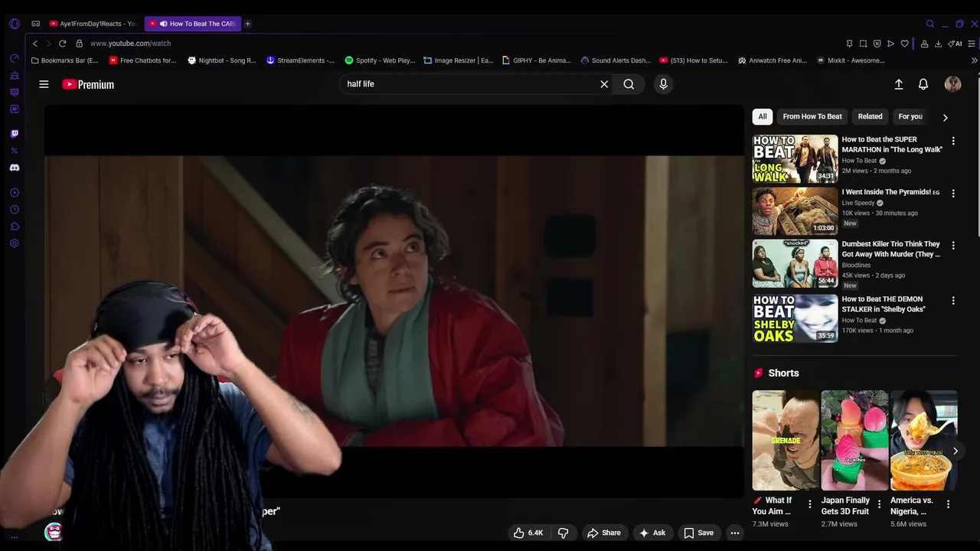Image resolution: width=980 pixels, height=551 pixels.
Task: Search by voice with microphone button
Action: (663, 84)
